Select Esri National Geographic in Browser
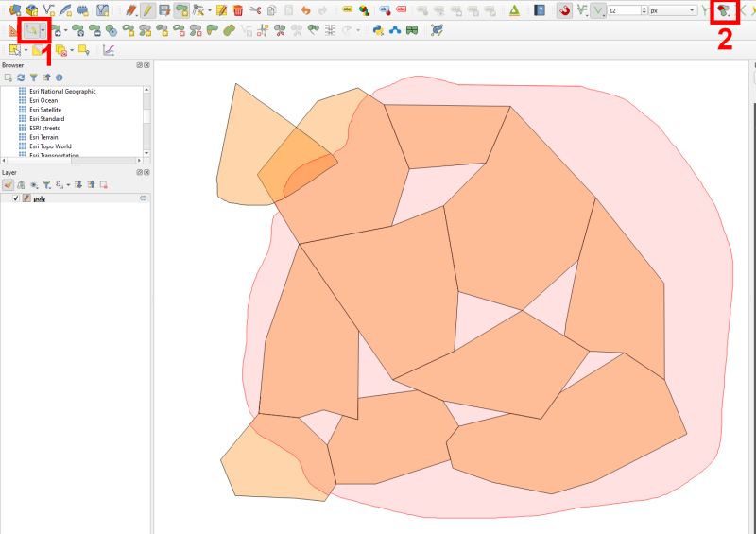Image resolution: width=756 pixels, height=534 pixels. pos(62,91)
